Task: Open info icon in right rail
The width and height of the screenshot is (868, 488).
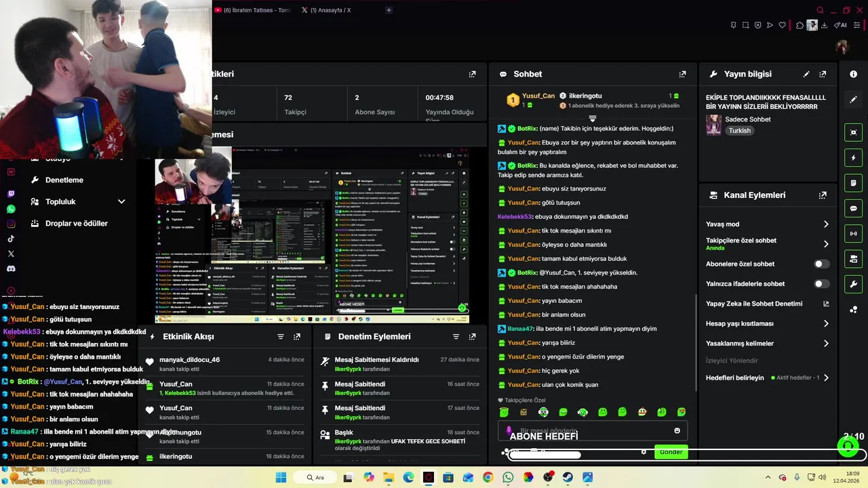Action: point(854,74)
